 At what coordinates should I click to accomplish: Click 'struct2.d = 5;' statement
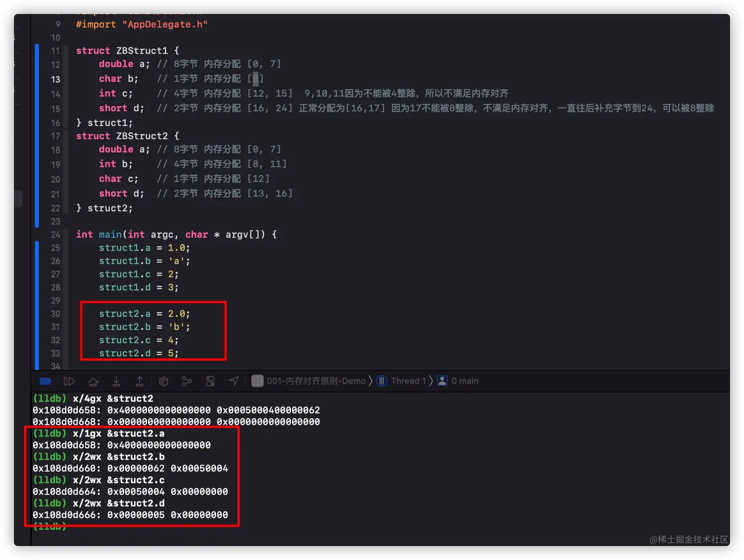coord(139,353)
